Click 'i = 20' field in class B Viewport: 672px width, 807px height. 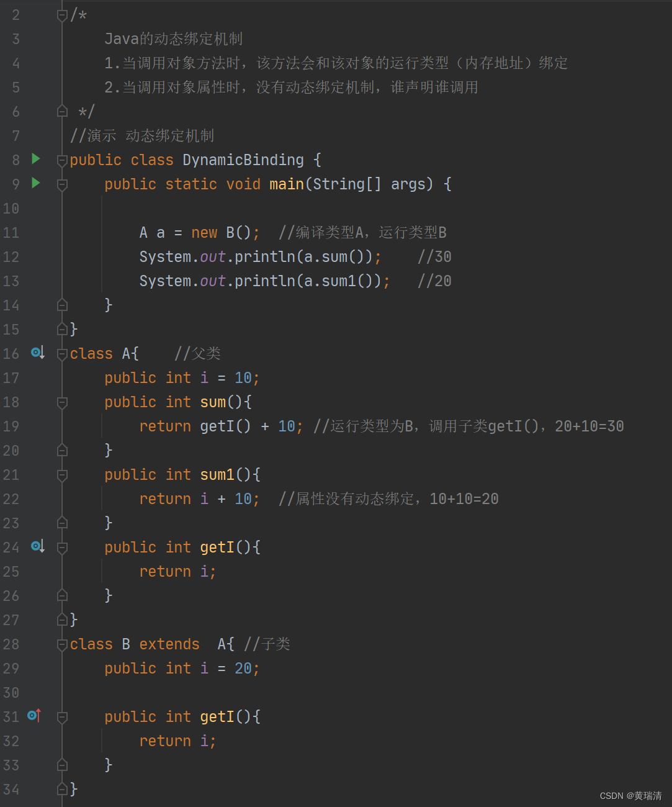coord(226,668)
